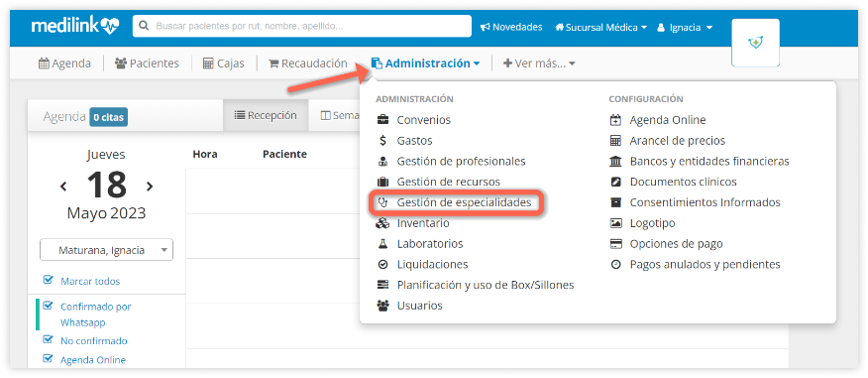Open Arancel de precios settings
Screen dimensions: 868x378
[678, 141]
